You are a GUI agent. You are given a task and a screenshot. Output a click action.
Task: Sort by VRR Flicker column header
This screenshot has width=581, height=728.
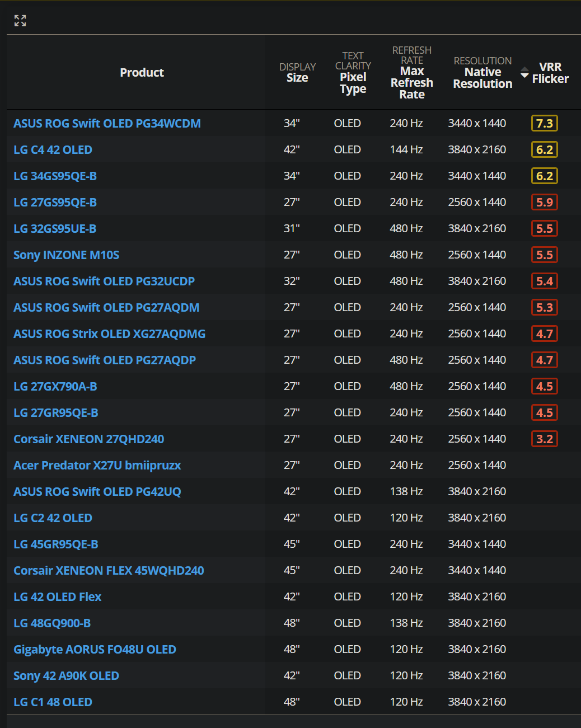coord(550,73)
